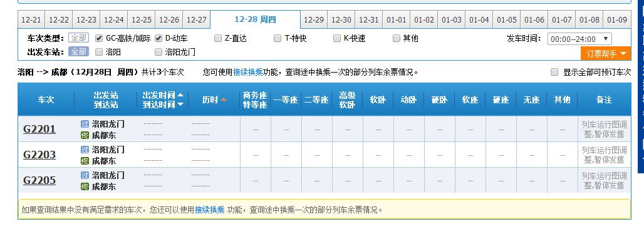Screen dimensions: 644x229
Task: Click the 过 icon in G2203 row
Action: click(x=85, y=150)
